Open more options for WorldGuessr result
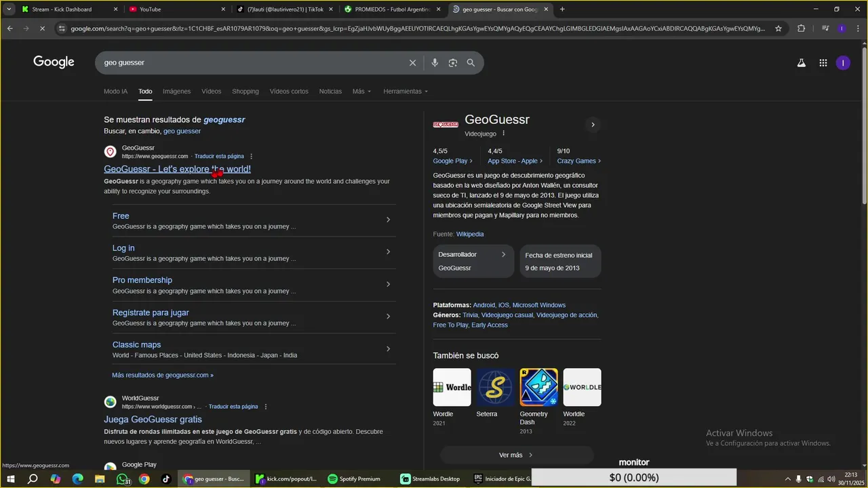Image resolution: width=868 pixels, height=488 pixels. click(x=266, y=407)
